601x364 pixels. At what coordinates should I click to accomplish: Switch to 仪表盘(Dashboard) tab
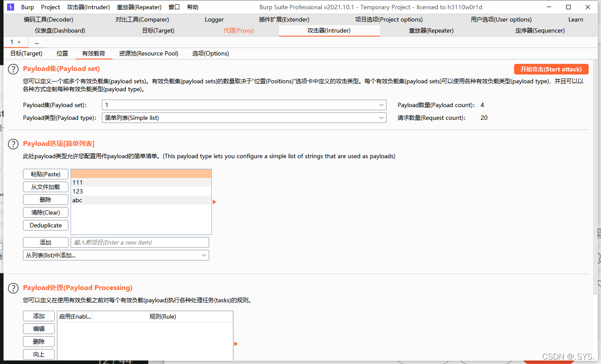tap(60, 30)
